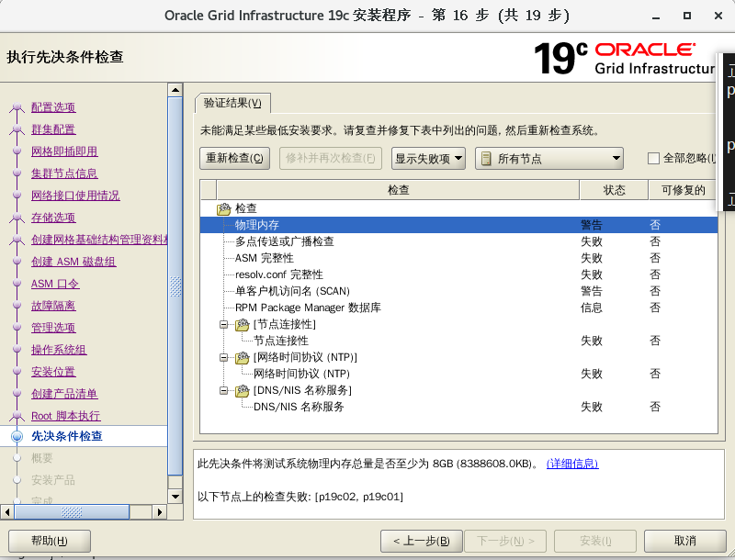Open the 安装位置 step link
The image size is (735, 560).
click(x=53, y=372)
